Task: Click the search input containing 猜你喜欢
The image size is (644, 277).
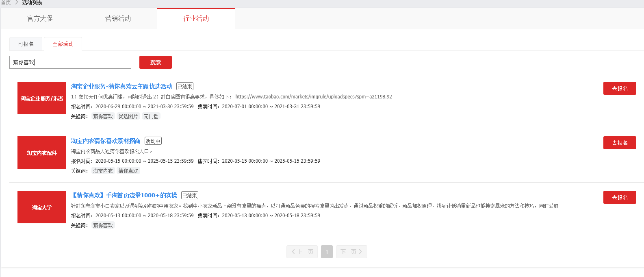Action: pyautogui.click(x=70, y=62)
